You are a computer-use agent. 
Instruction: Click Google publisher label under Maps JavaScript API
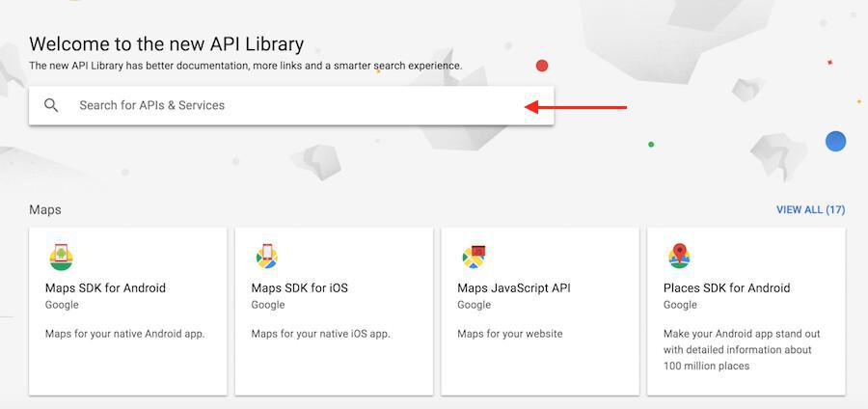pos(474,305)
